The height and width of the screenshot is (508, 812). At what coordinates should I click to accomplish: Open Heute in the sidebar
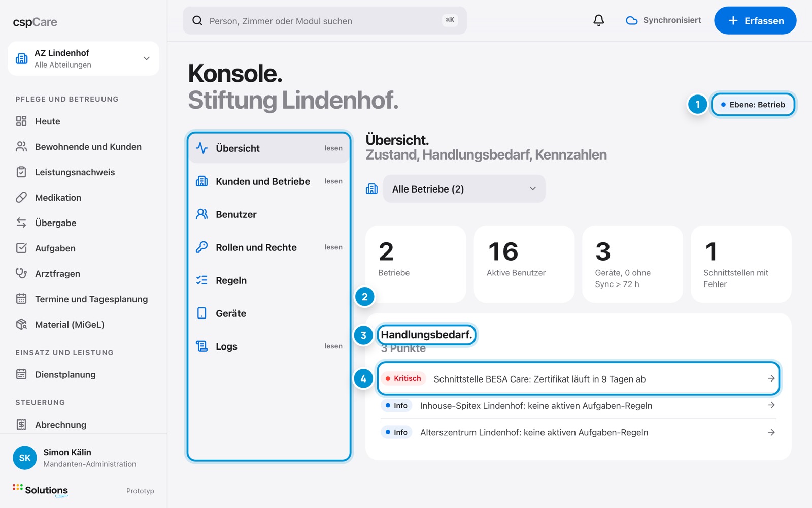[x=83, y=121]
